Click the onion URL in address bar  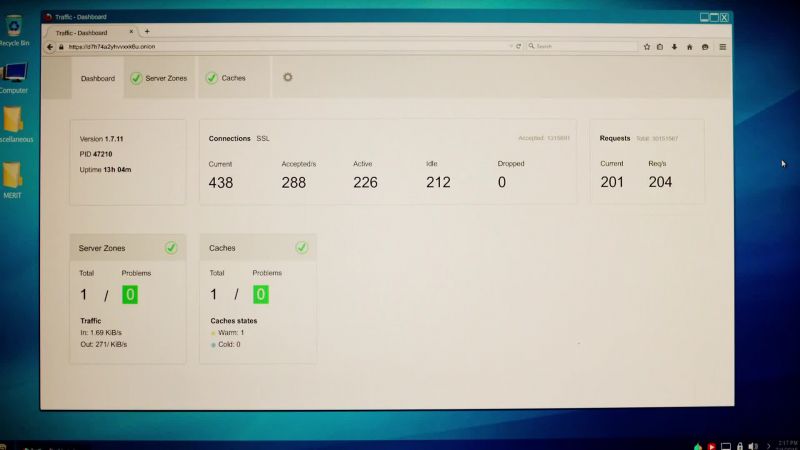tap(112, 46)
